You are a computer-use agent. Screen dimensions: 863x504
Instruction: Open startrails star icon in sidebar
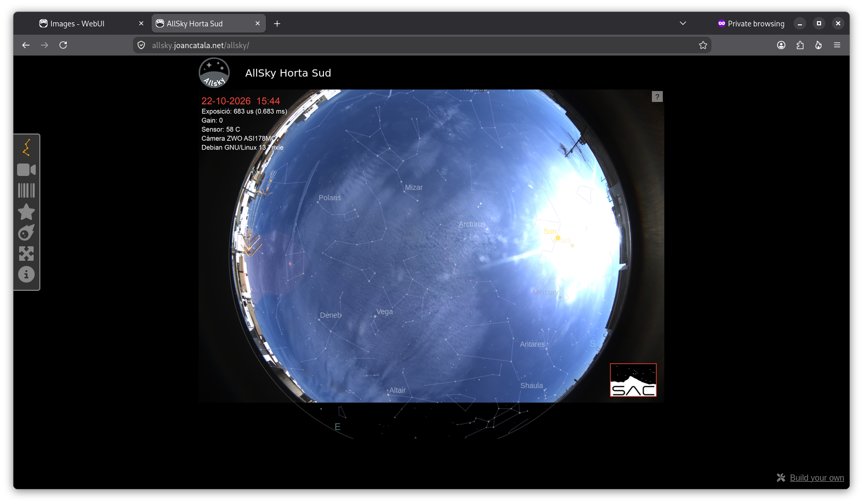point(26,212)
